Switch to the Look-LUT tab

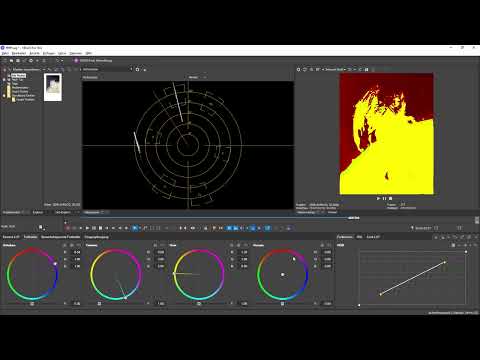click(373, 237)
